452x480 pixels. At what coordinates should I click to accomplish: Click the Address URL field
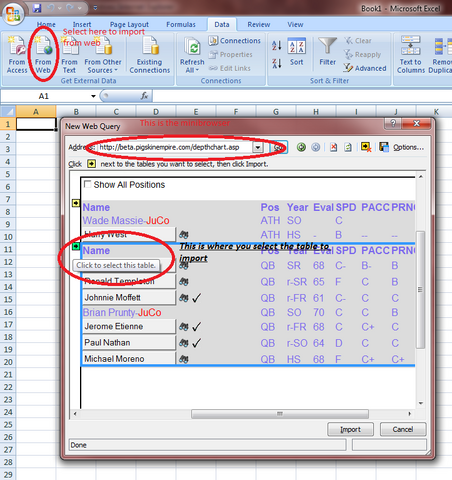[x=175, y=147]
